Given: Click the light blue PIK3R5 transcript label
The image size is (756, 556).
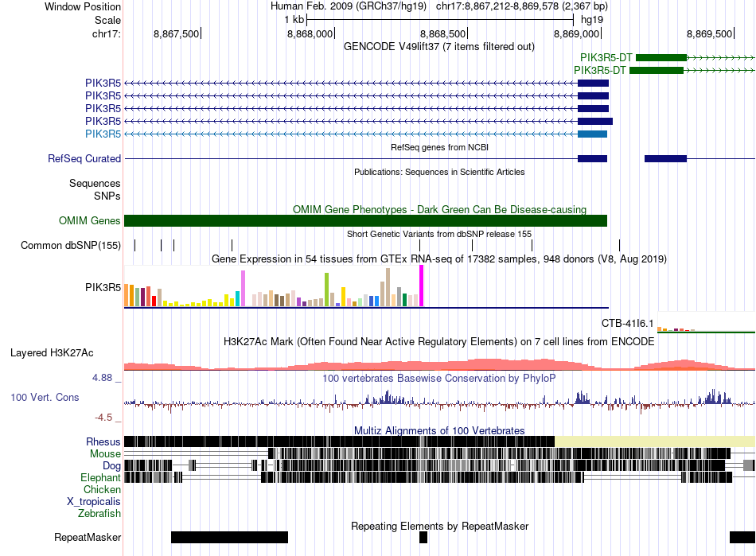Looking at the screenshot, I should click(x=103, y=134).
